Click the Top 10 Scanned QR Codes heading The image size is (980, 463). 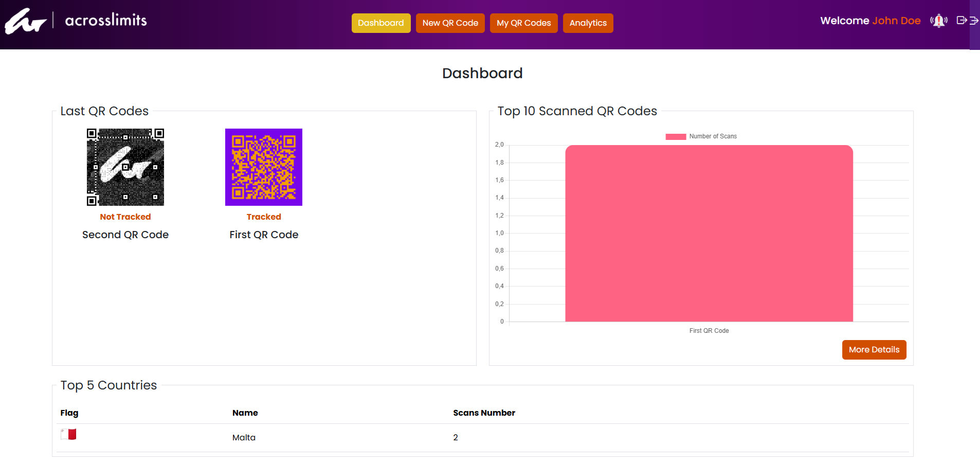pyautogui.click(x=577, y=111)
